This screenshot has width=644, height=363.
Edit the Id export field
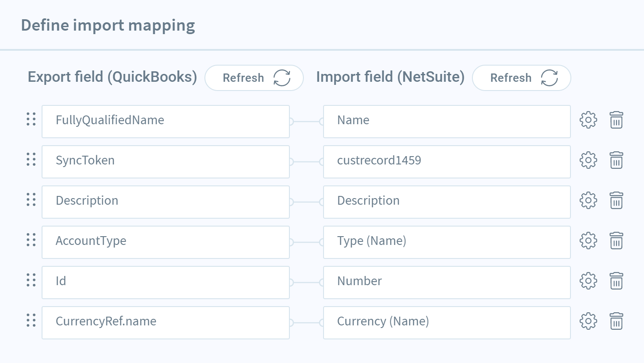click(165, 283)
